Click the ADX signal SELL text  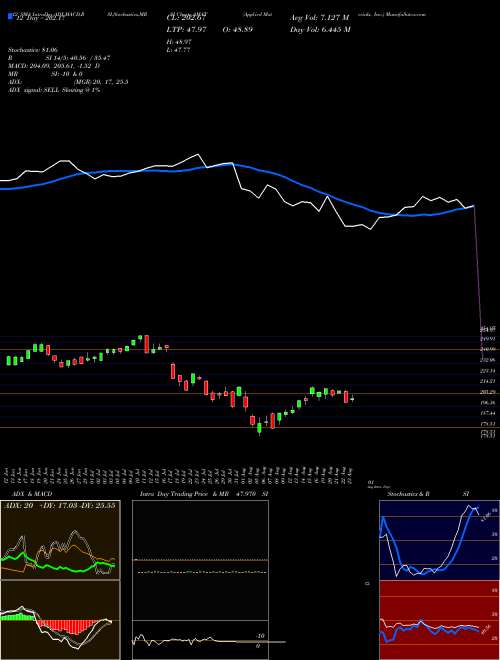pyautogui.click(x=54, y=90)
